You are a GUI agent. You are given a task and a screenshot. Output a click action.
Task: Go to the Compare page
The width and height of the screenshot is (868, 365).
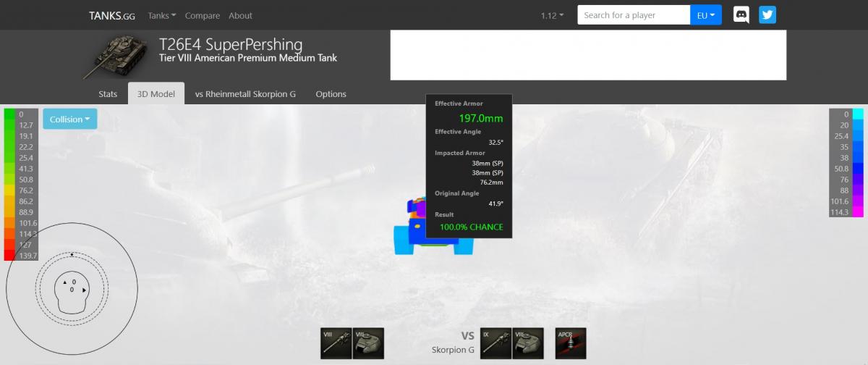click(203, 15)
